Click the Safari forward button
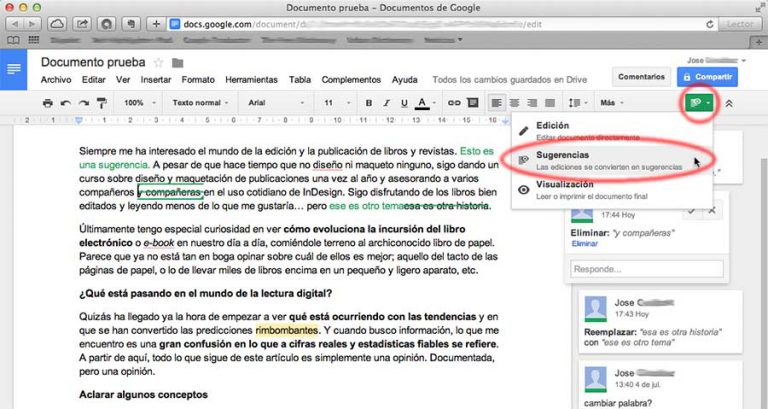 pos(33,24)
